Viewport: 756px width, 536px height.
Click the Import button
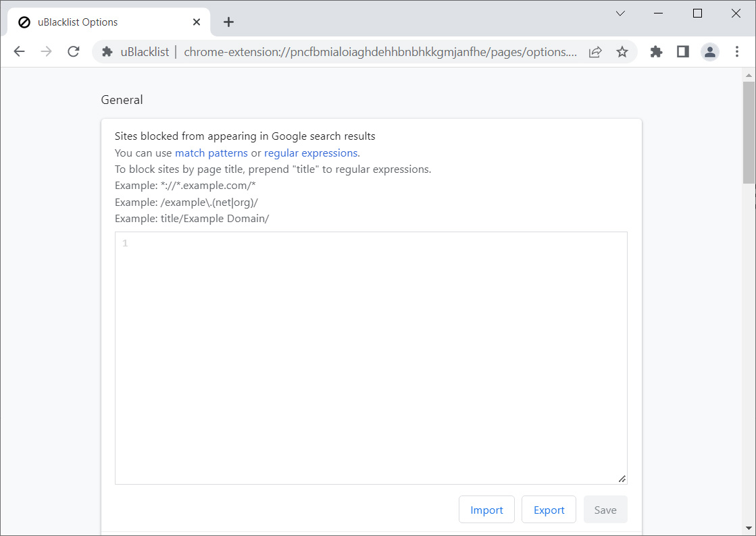pyautogui.click(x=486, y=510)
